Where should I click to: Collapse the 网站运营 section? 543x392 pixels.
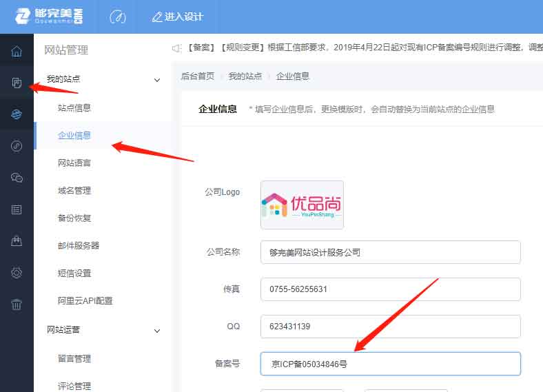tap(156, 331)
